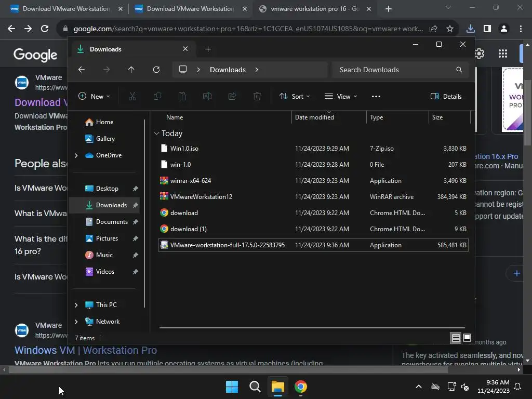Sort by Name column header
Viewport: 532px width, 399px height.
175,117
